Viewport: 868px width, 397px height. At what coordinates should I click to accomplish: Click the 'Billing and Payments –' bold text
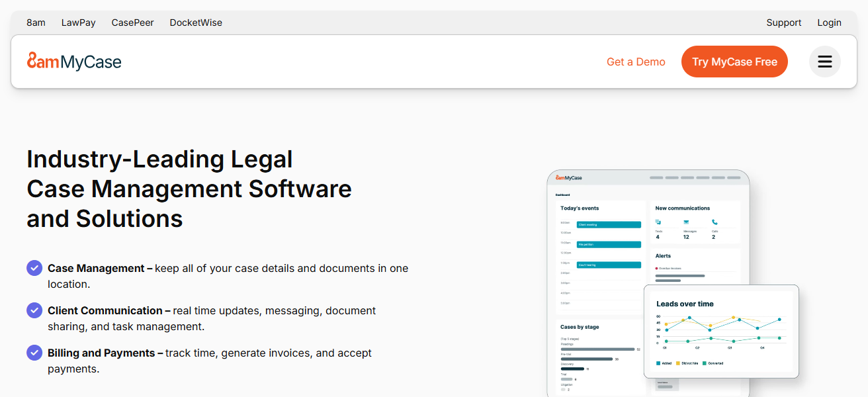(x=105, y=353)
